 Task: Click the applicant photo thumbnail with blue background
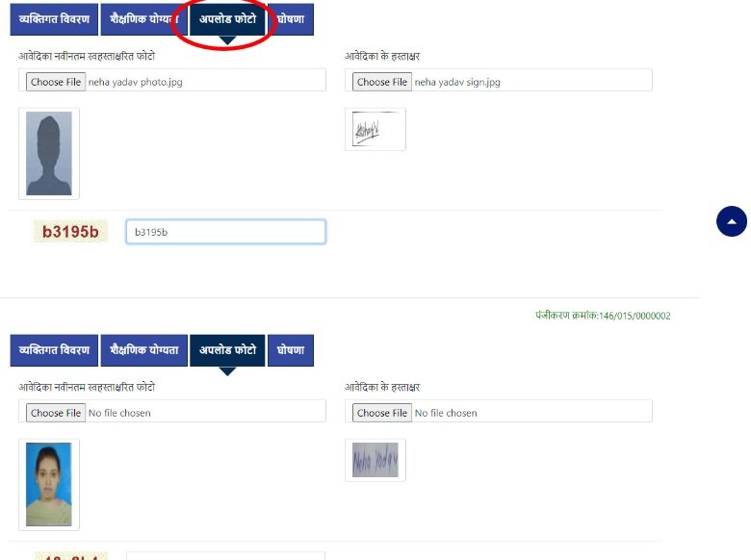(x=49, y=484)
